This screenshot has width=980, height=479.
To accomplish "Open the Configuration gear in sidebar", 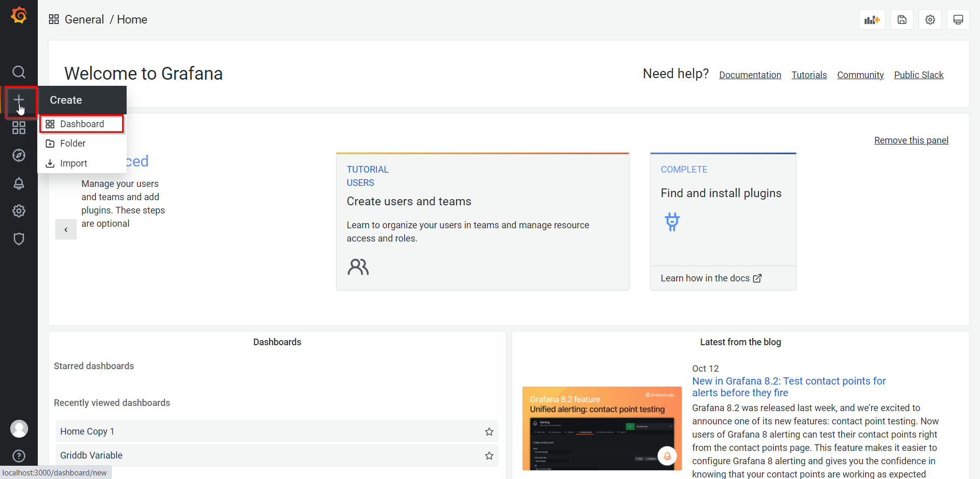I will (x=19, y=211).
